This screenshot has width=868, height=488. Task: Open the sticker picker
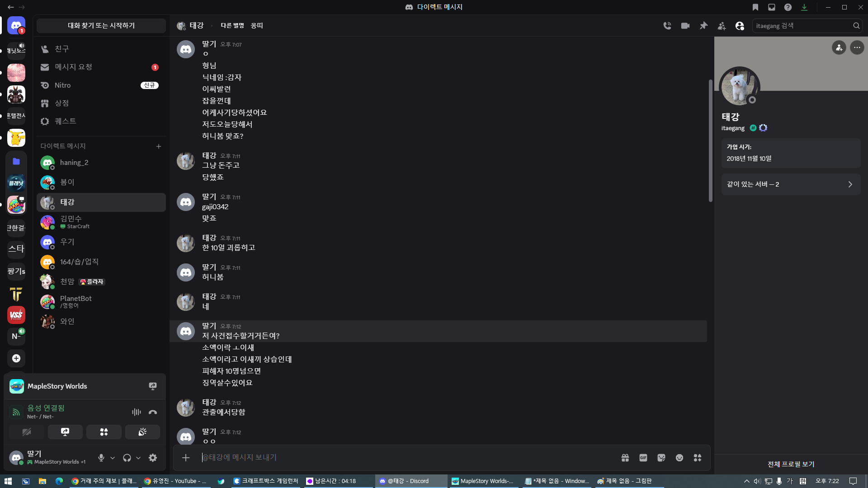661,458
